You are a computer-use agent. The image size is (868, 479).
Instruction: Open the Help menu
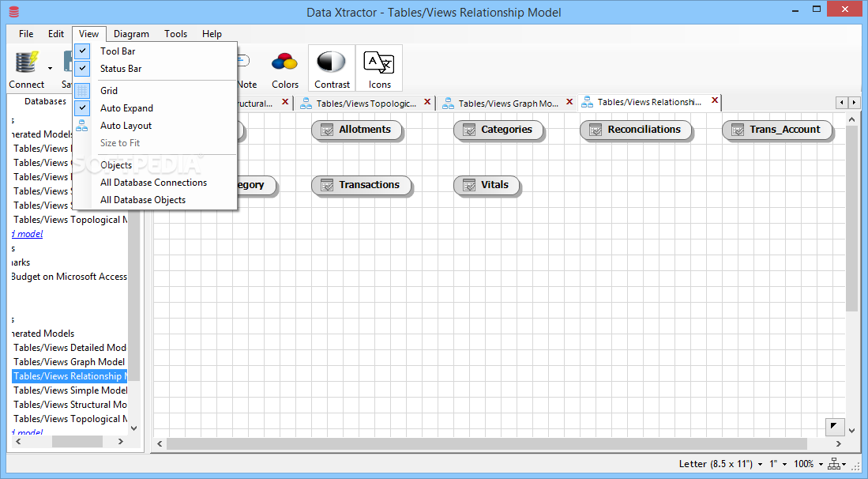212,34
